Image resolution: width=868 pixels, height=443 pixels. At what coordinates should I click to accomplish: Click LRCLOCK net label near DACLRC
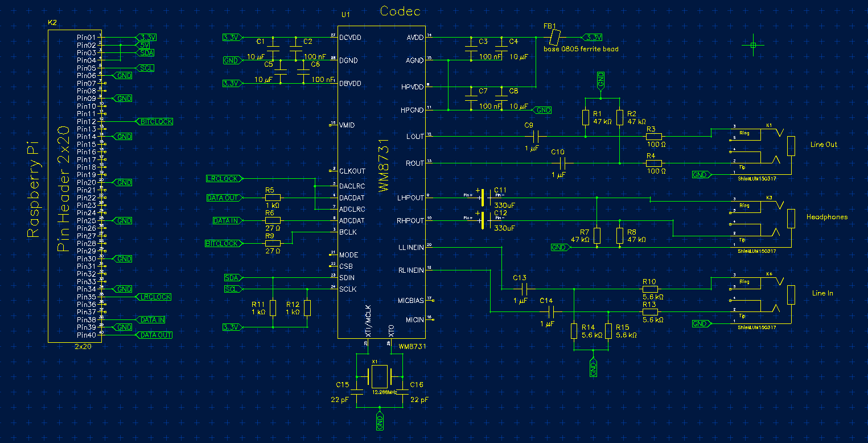pos(224,179)
